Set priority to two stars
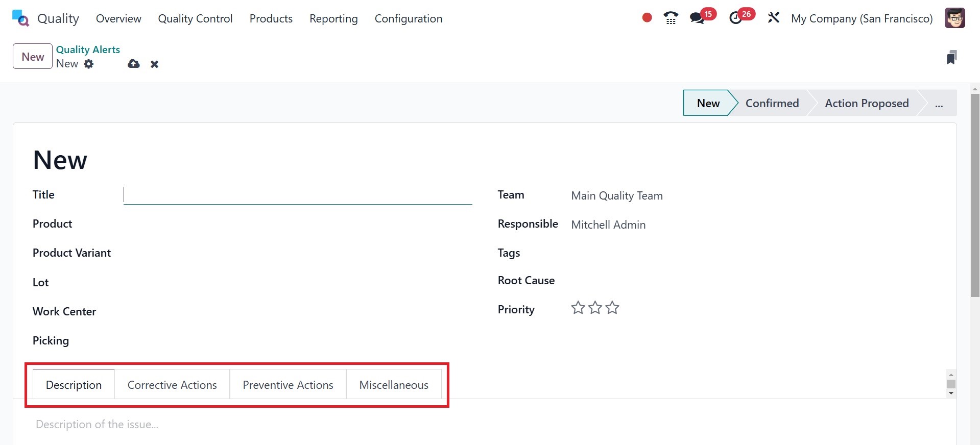980x445 pixels. [595, 308]
